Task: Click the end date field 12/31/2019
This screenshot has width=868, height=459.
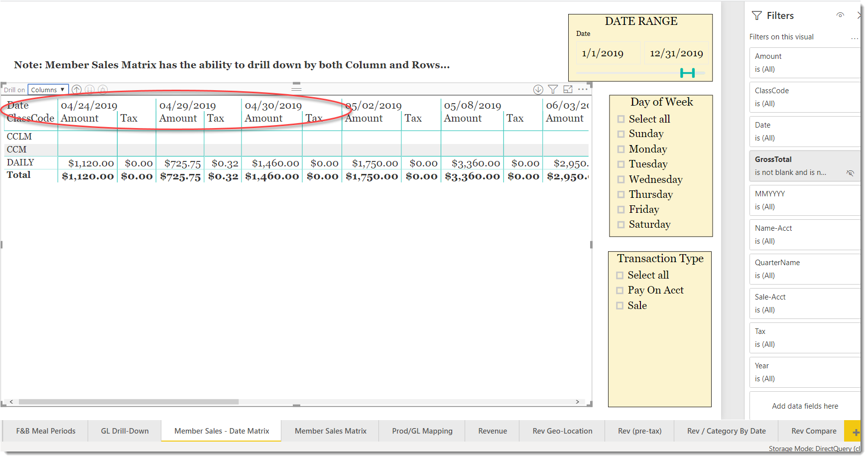Action: tap(676, 53)
